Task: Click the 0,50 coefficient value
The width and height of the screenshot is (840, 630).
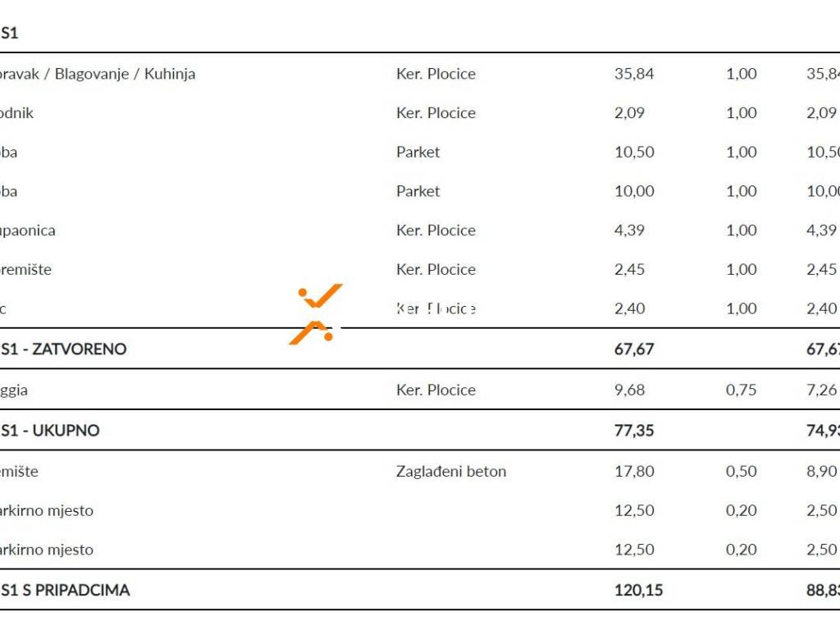Action: click(742, 472)
